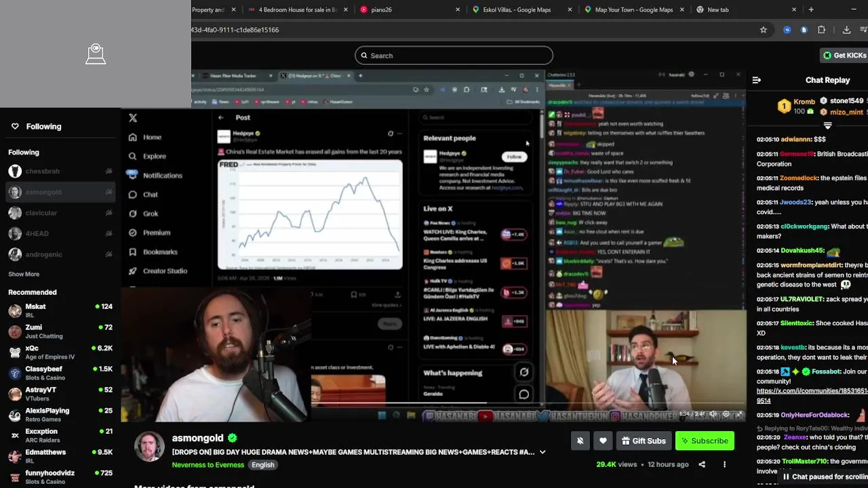Toggle offline indicator next to chessbrah
This screenshot has height=488, width=868.
tap(108, 171)
